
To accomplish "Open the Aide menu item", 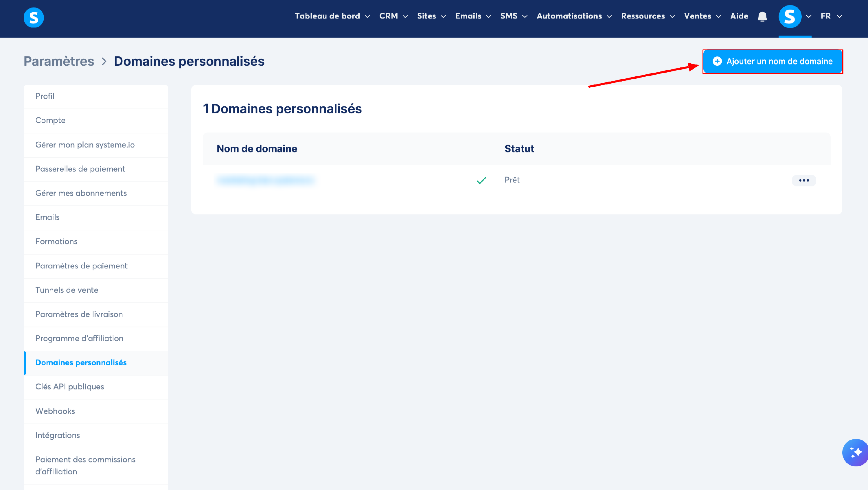I will coord(739,16).
